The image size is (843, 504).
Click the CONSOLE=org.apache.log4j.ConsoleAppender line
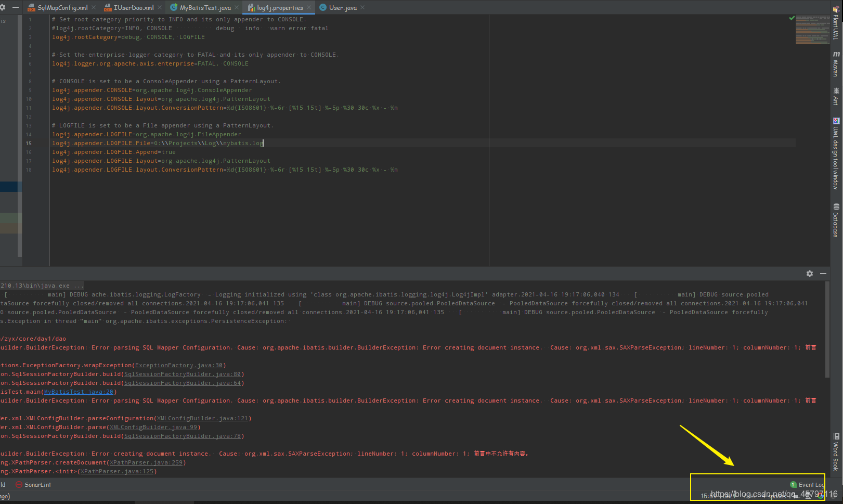(152, 91)
